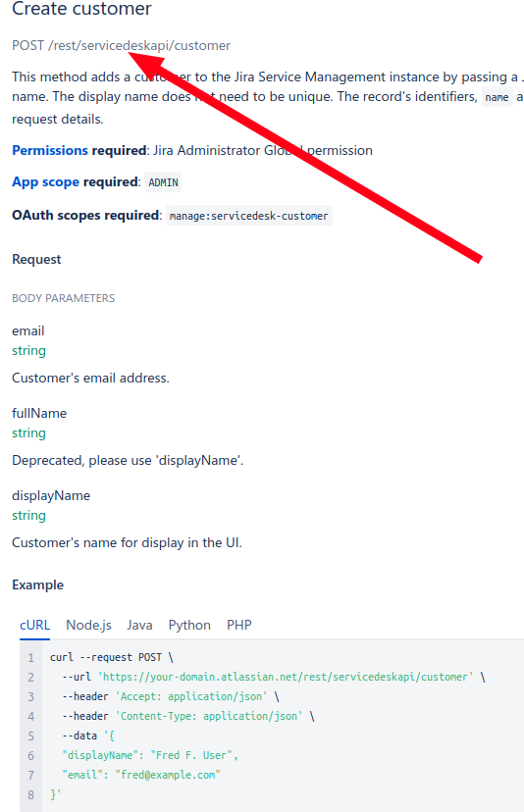Open the Permissions link

[x=50, y=150]
